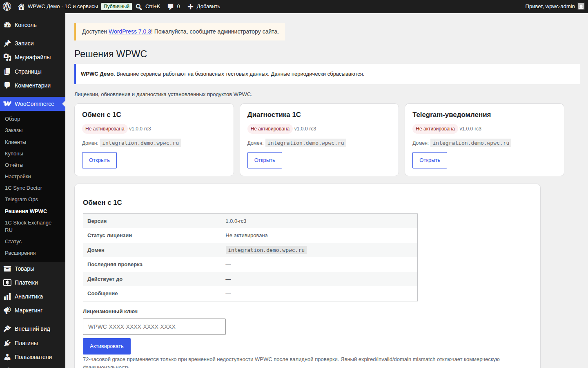Click Ctrl+K command palette shortcut

point(153,7)
